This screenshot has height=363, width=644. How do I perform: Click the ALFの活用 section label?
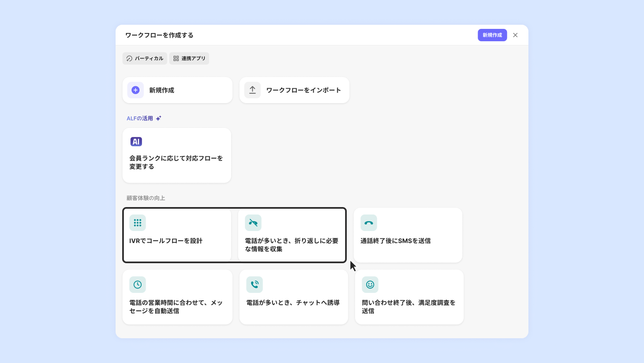pyautogui.click(x=140, y=118)
